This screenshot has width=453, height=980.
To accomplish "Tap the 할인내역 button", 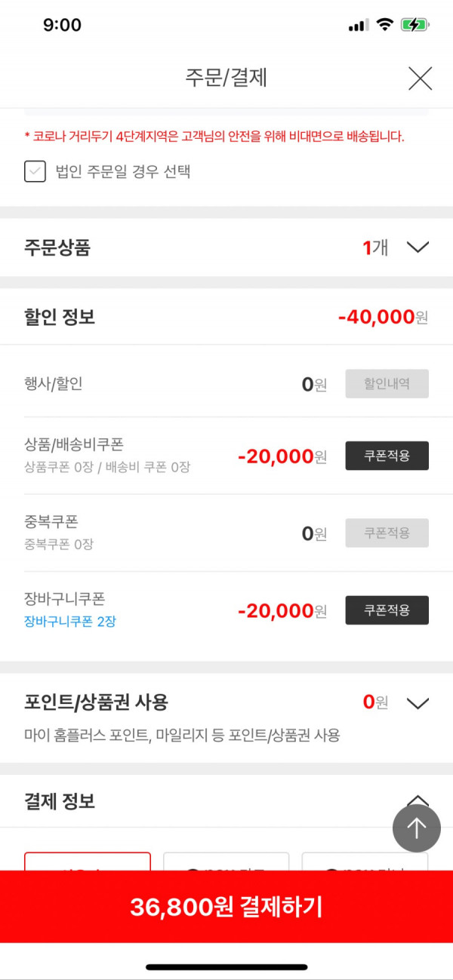I will click(x=387, y=383).
